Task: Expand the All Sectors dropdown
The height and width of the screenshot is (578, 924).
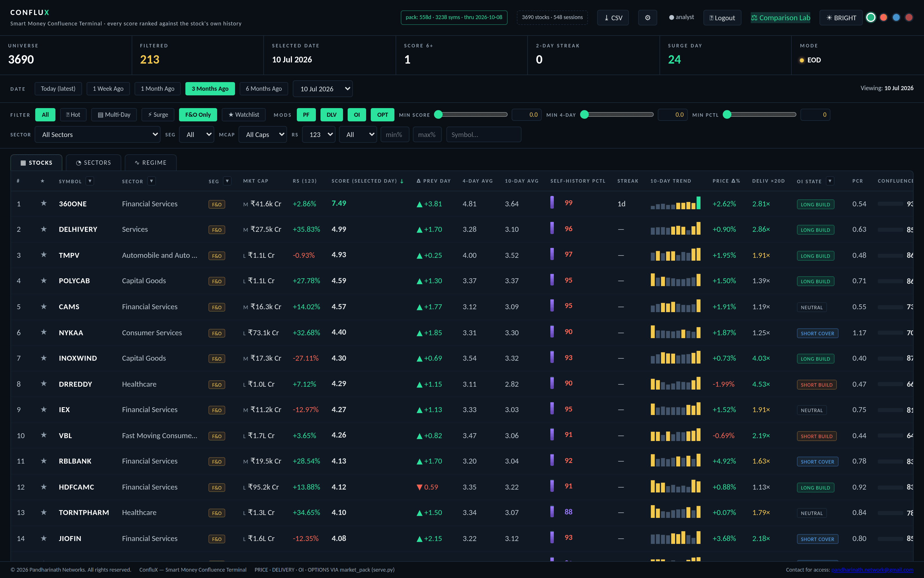Action: 97,135
